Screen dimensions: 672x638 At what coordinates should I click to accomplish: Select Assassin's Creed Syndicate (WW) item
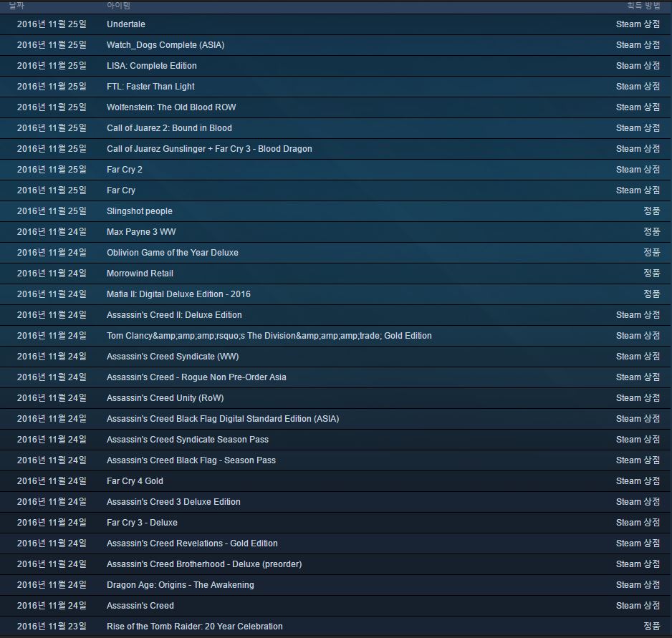point(173,357)
